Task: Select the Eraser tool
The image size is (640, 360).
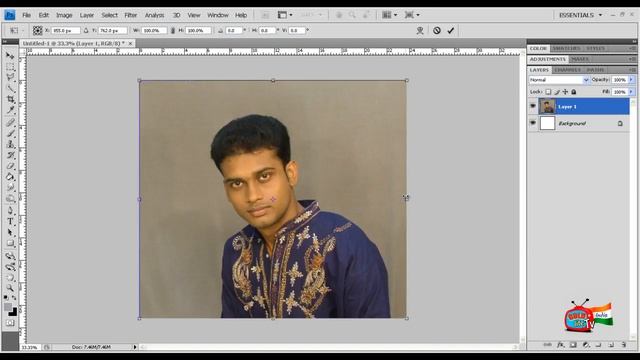Action: (10, 166)
